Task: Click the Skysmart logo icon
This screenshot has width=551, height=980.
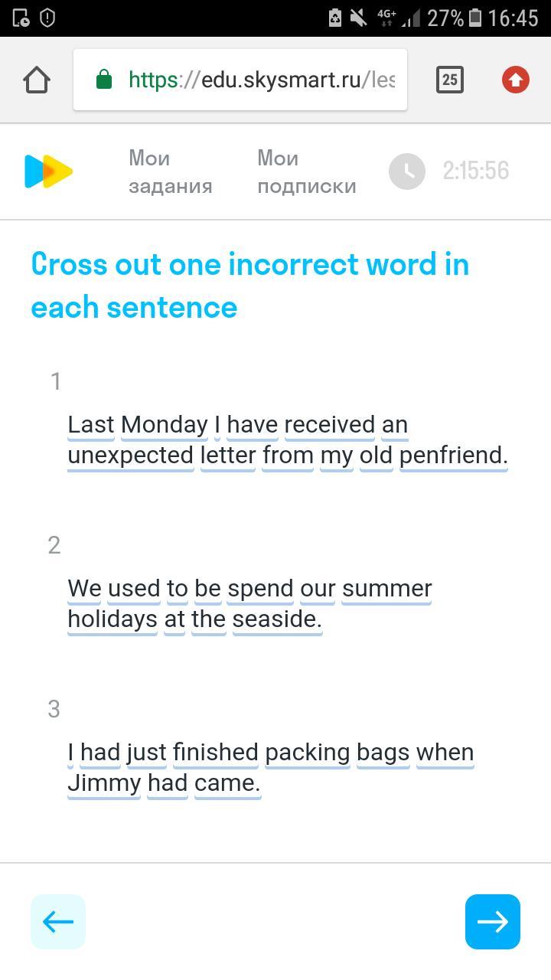Action: [x=48, y=171]
